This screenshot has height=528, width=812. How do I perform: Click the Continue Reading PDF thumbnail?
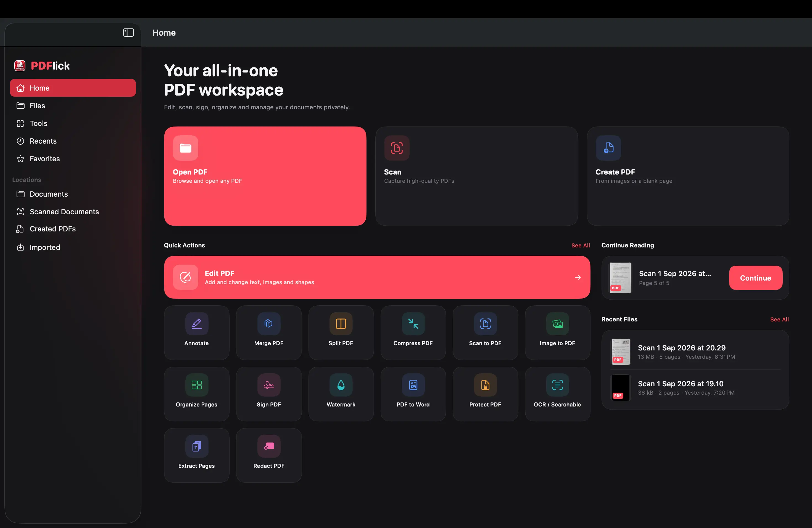pyautogui.click(x=620, y=278)
